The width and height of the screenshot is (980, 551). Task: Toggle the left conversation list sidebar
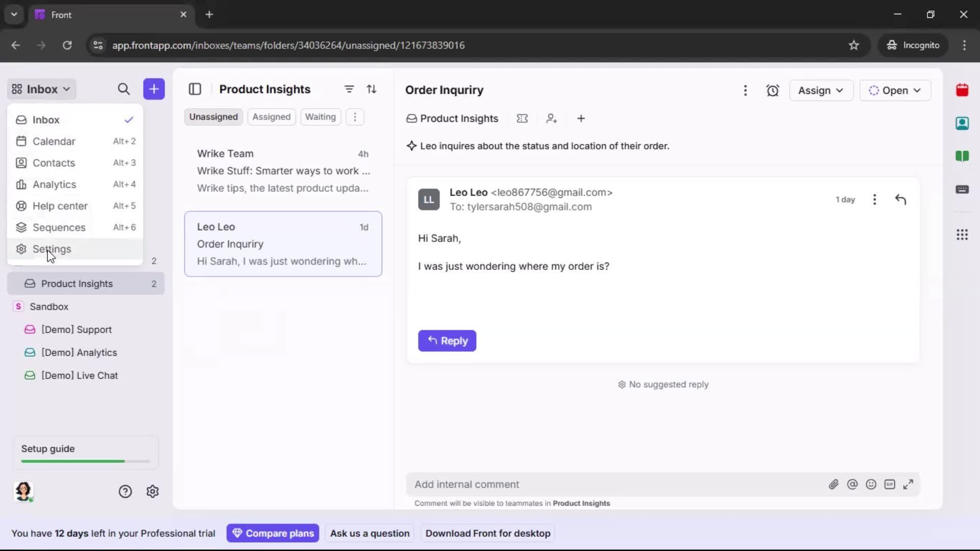click(195, 89)
